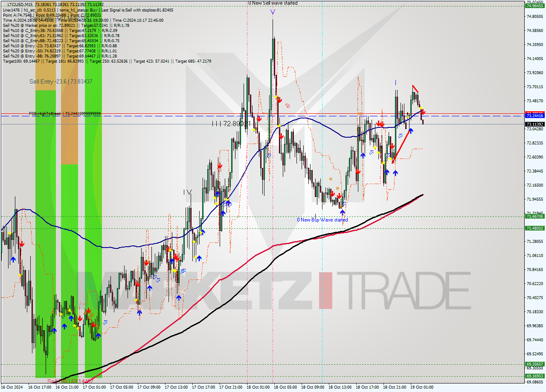Click the 71.28055 price axis value
The height and width of the screenshot is (392, 546).
pyautogui.click(x=534, y=241)
